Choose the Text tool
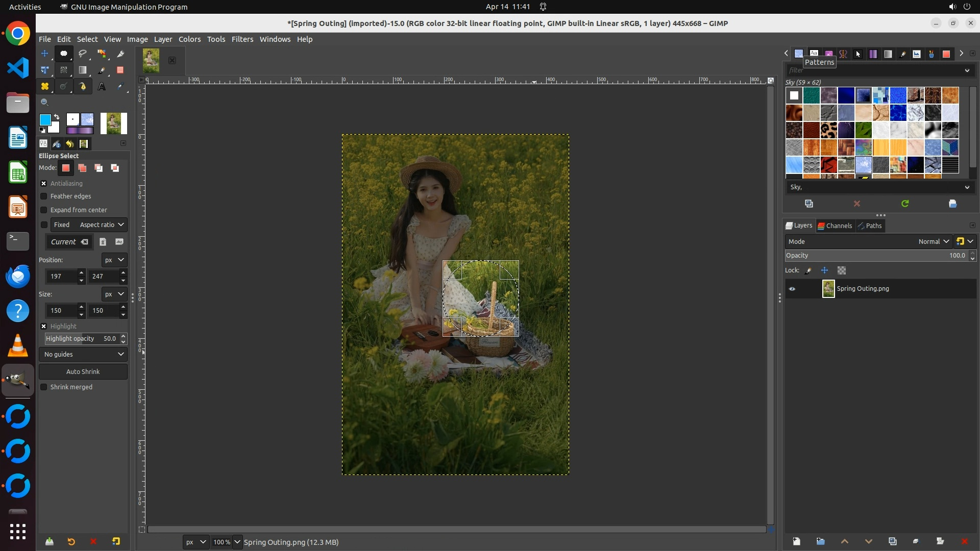980x551 pixels. point(102,87)
